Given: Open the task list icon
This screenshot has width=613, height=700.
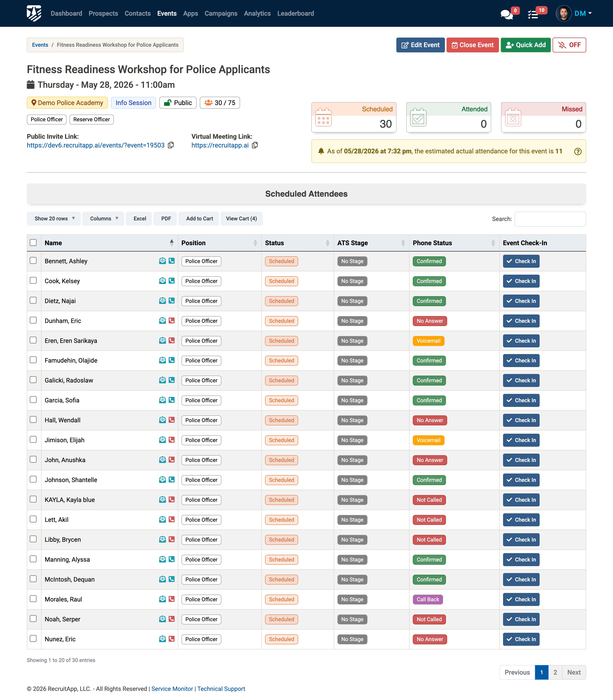Looking at the screenshot, I should click(533, 14).
